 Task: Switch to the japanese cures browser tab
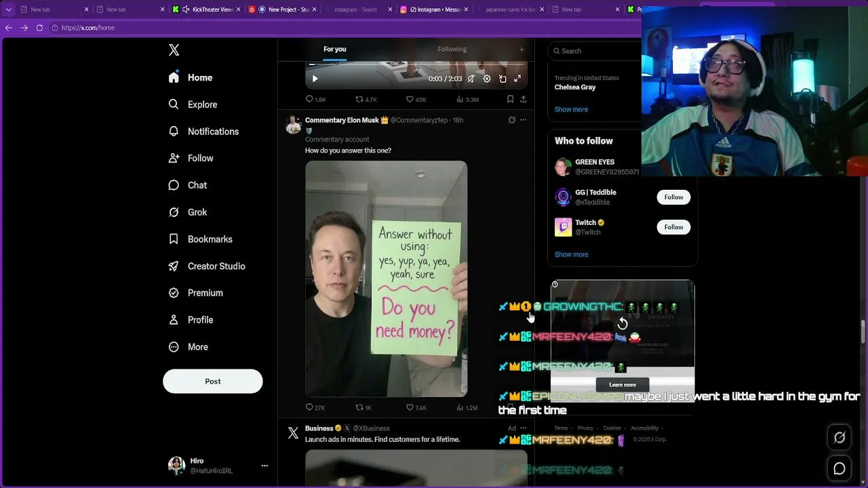pos(510,9)
